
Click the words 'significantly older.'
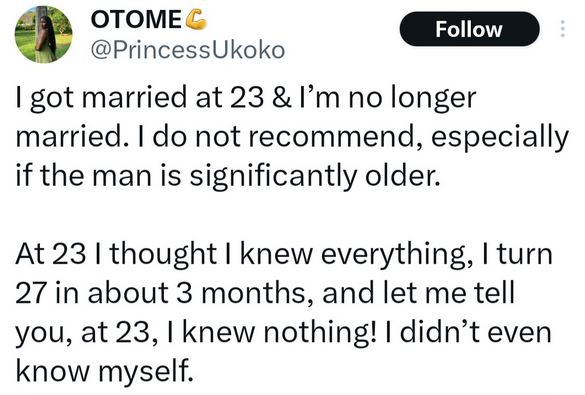pyautogui.click(x=315, y=176)
